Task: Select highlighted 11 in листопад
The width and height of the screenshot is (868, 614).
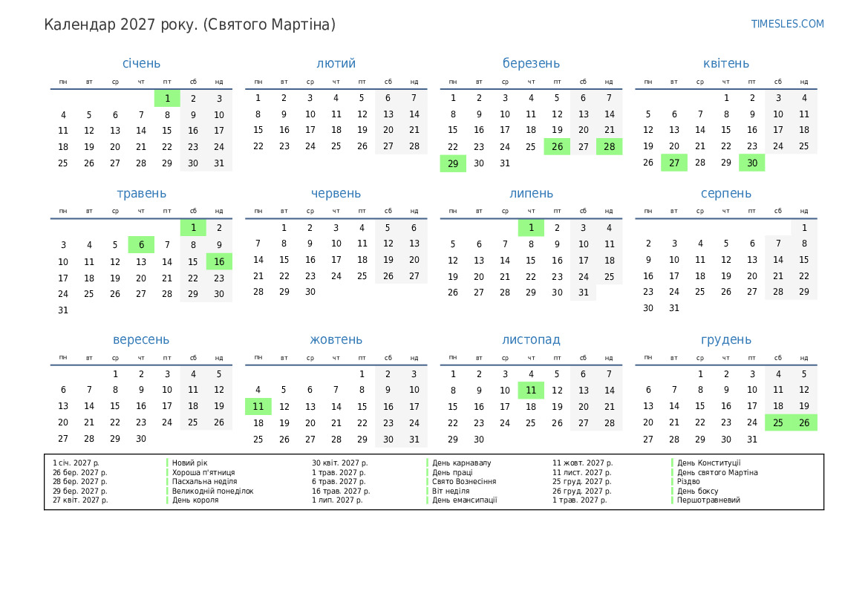Action: pyautogui.click(x=531, y=391)
